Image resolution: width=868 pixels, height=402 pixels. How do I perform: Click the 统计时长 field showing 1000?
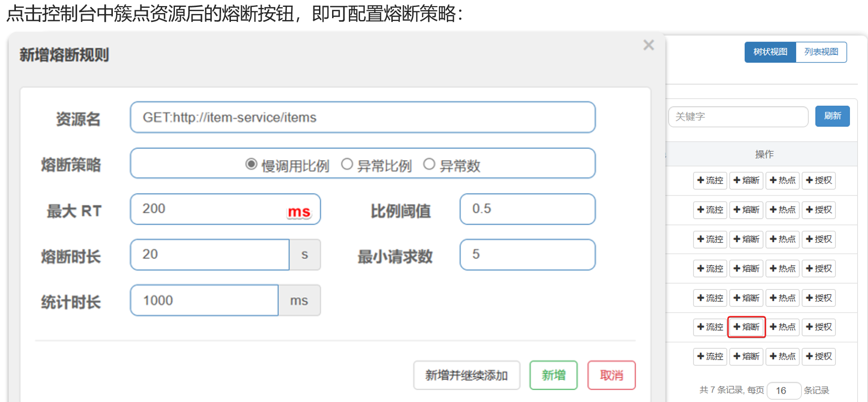pos(204,300)
